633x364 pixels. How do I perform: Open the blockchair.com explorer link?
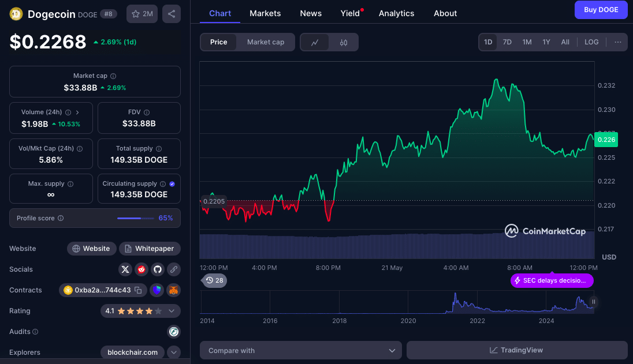tap(132, 352)
